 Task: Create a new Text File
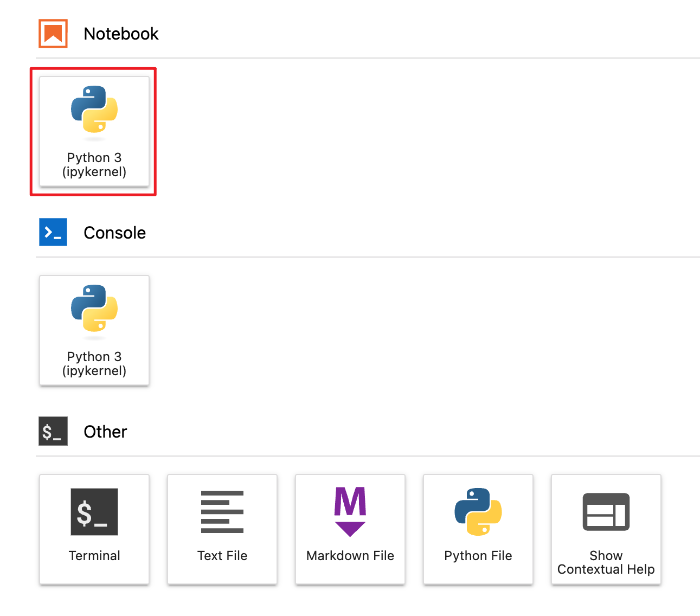pos(222,530)
